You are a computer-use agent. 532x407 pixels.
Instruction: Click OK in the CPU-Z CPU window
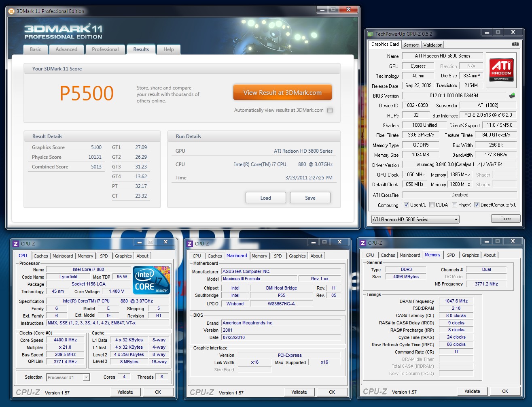tap(158, 392)
